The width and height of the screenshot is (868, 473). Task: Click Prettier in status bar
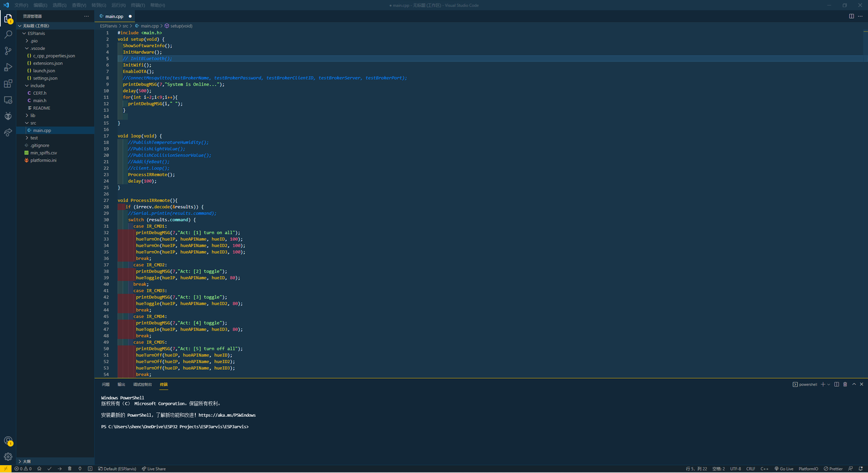(834, 469)
